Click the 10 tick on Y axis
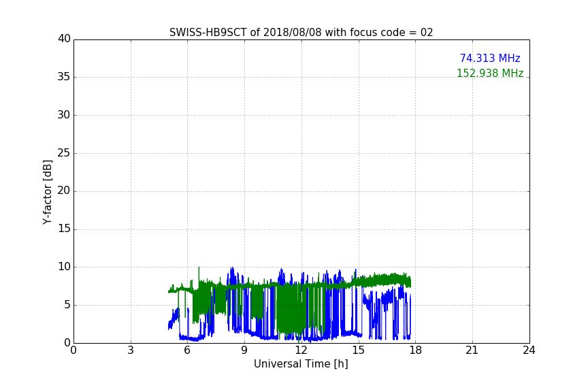This screenshot has height=392, width=588. click(64, 267)
